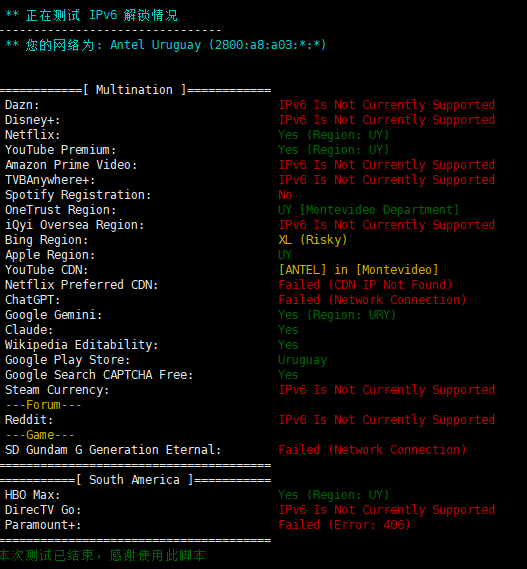Click the 'Bing Region:' label

46,240
